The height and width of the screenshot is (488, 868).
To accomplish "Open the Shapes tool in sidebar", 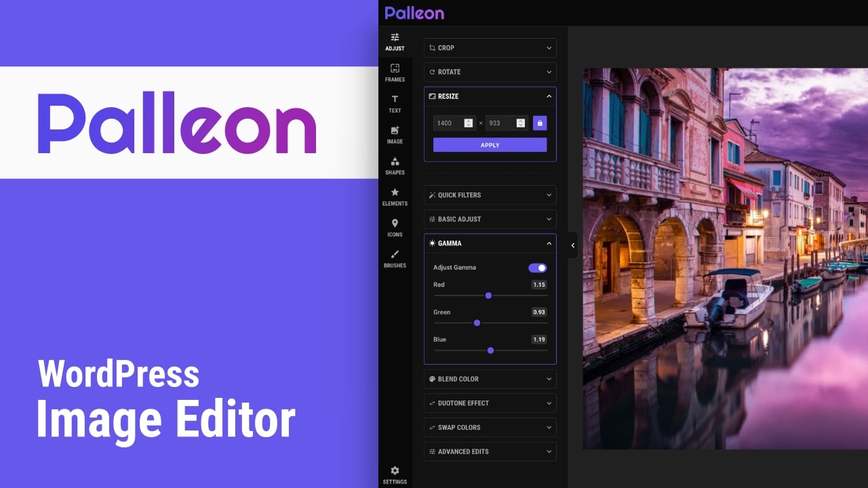I will tap(395, 166).
